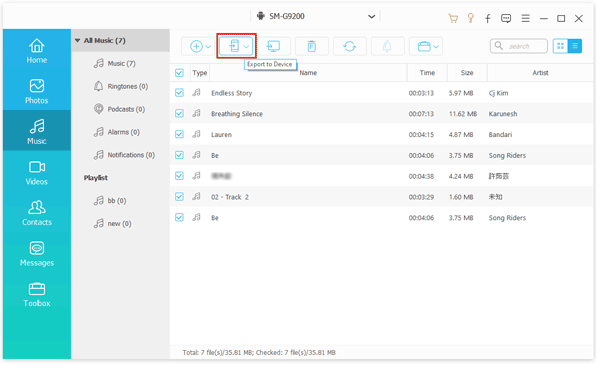Open Videos from the sidebar
This screenshot has width=600, height=365.
[37, 172]
